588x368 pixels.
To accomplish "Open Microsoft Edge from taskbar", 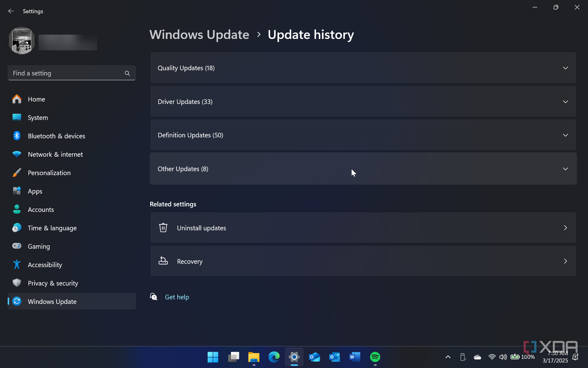I will (x=274, y=357).
